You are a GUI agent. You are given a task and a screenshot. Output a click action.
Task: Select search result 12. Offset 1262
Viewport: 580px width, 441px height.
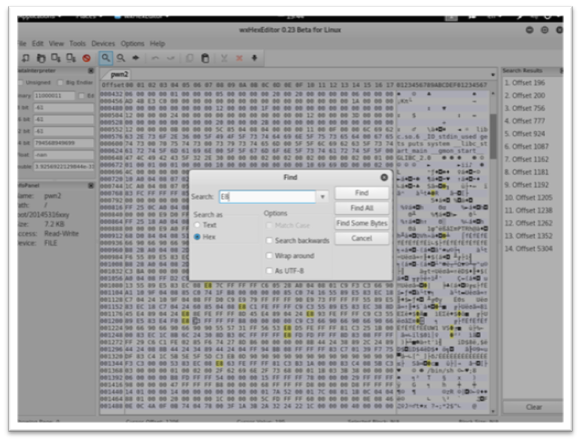pyautogui.click(x=529, y=223)
